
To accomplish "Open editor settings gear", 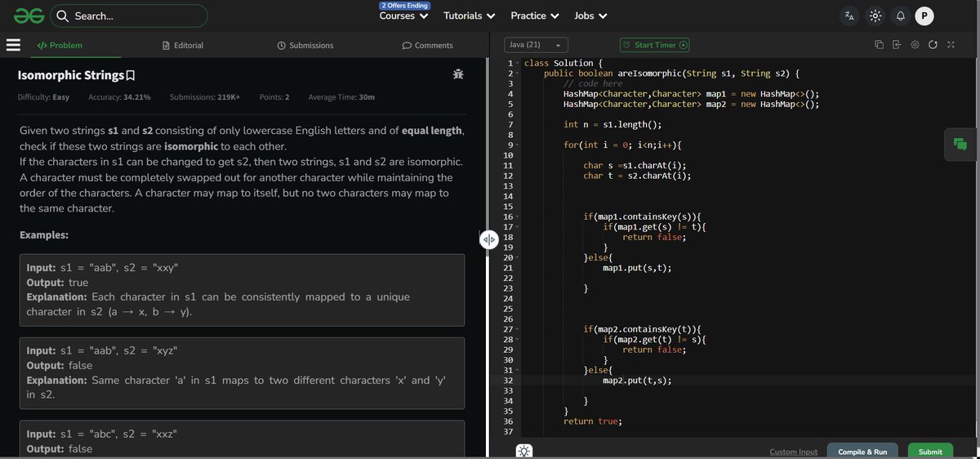I will pyautogui.click(x=915, y=45).
